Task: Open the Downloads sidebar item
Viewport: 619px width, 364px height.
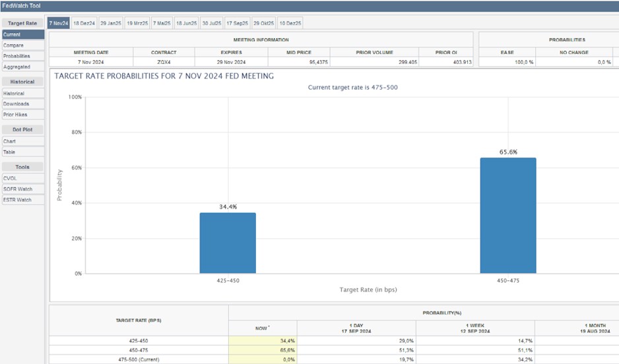Action: [x=23, y=104]
